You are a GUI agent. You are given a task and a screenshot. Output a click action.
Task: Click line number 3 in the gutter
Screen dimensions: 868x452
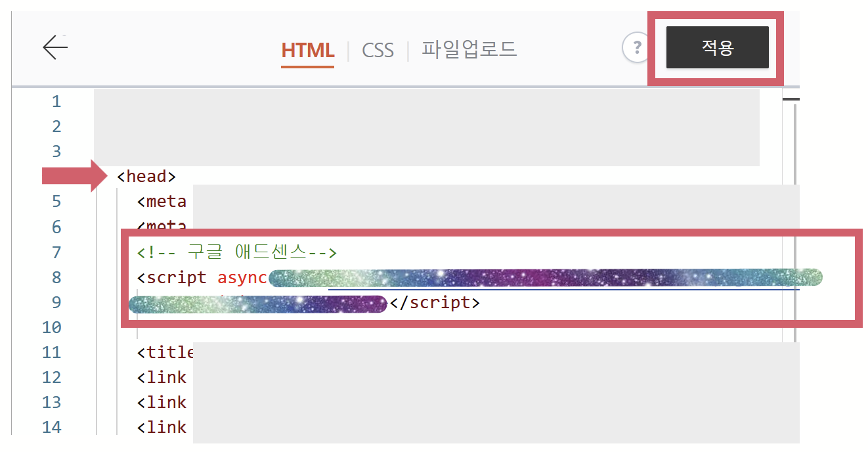click(x=56, y=151)
